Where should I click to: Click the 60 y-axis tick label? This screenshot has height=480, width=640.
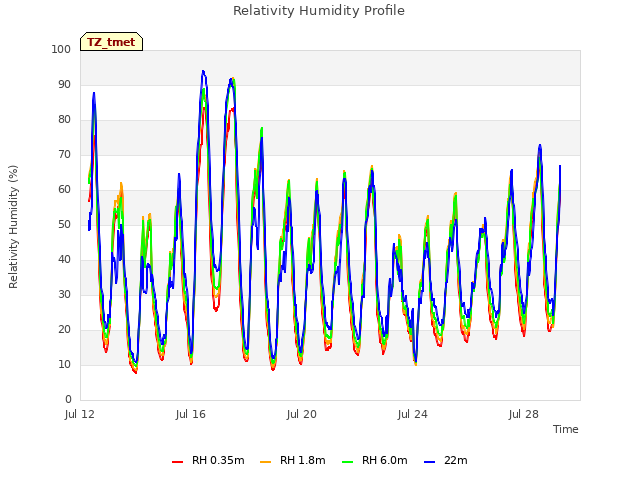tap(64, 189)
